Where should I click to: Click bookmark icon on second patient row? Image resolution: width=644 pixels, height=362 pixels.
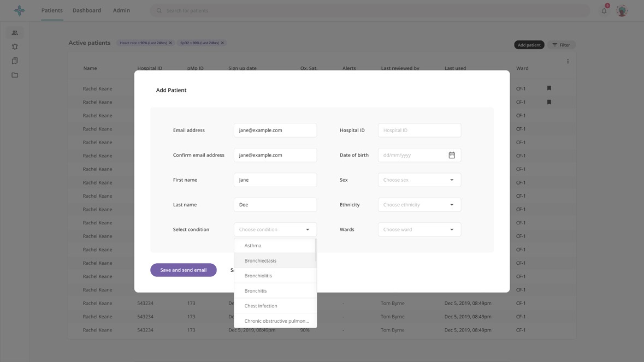point(549,102)
